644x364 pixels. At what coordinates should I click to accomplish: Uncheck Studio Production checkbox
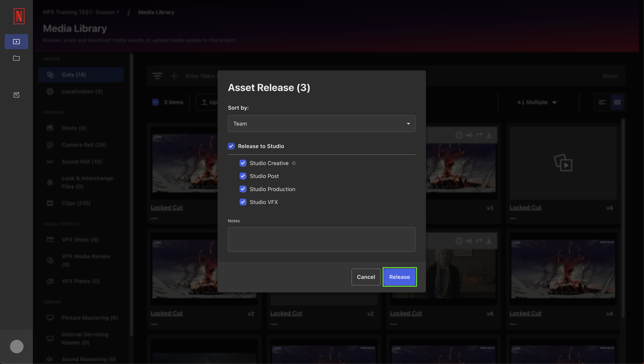point(243,189)
